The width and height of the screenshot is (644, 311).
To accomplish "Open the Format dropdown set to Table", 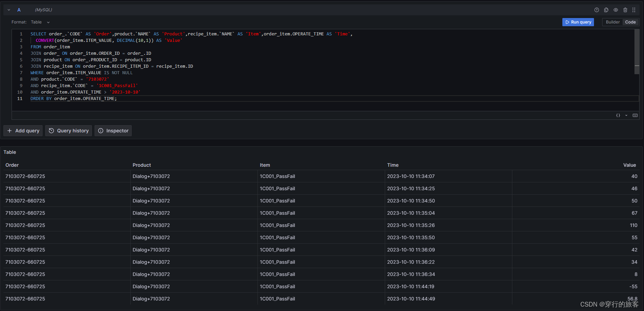I will click(40, 22).
